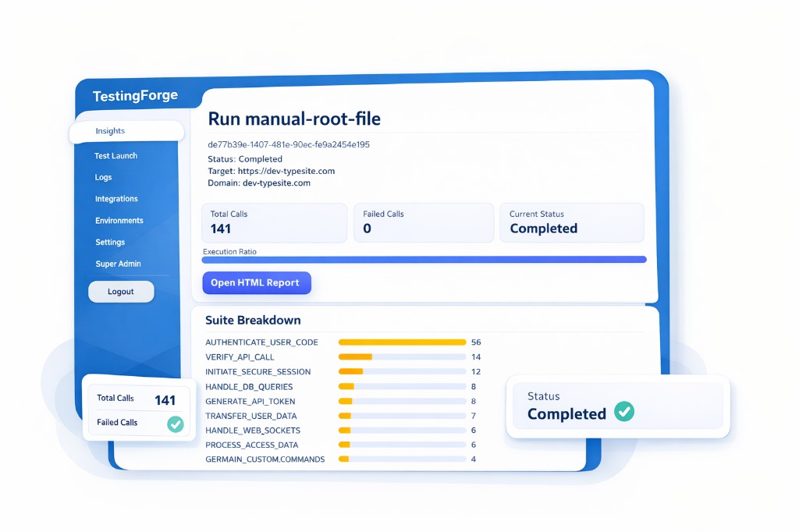This screenshot has width=799, height=532.
Task: Click the green checkmark next to Failed Calls
Action: click(176, 424)
